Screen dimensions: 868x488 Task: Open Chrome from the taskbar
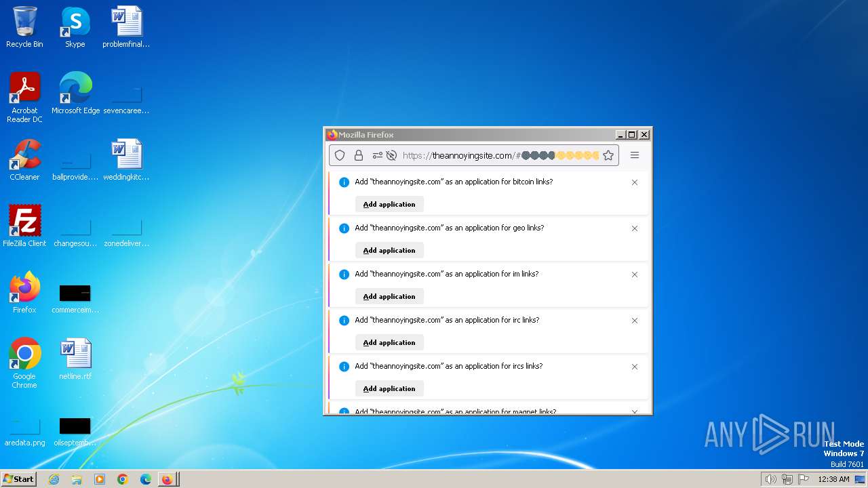(123, 479)
